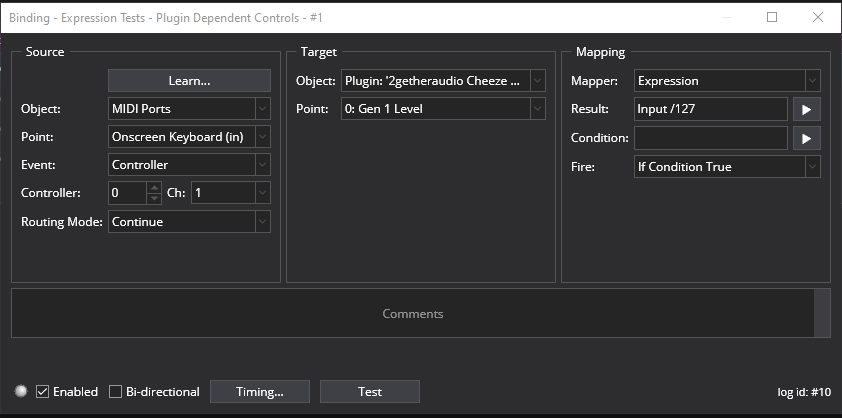Open the Routing Mode Continue dropdown
This screenshot has width=842, height=418.
click(189, 222)
